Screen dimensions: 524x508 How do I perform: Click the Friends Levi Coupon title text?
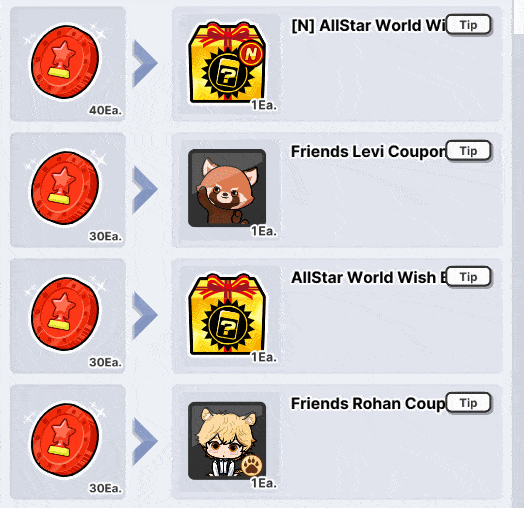coord(369,152)
